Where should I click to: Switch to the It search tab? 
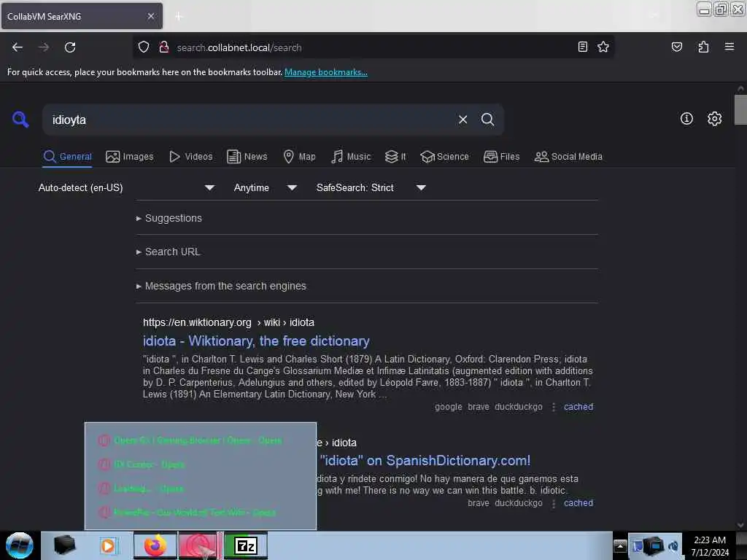point(395,157)
